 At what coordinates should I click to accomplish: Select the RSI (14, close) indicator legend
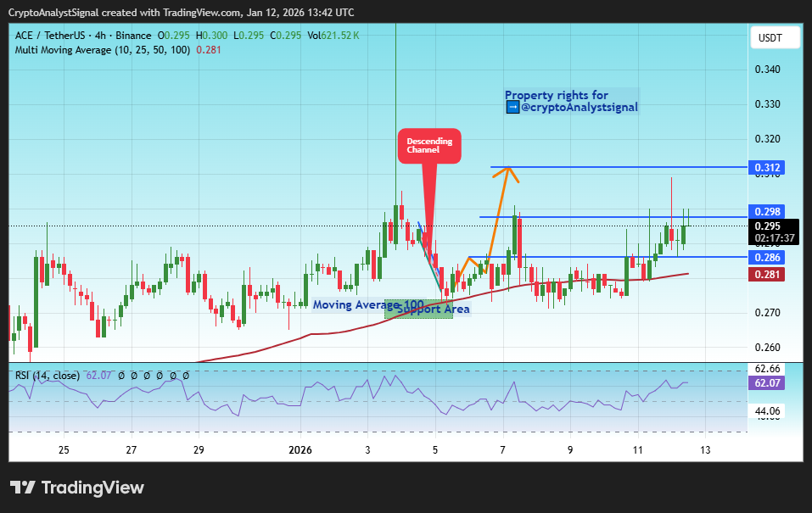pos(48,376)
